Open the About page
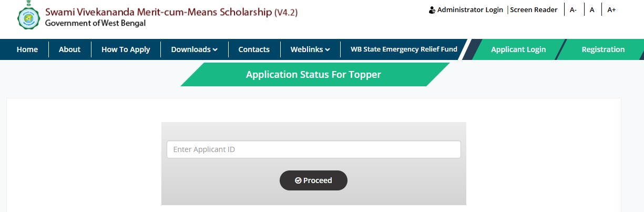This screenshot has height=212, width=644. click(x=69, y=49)
